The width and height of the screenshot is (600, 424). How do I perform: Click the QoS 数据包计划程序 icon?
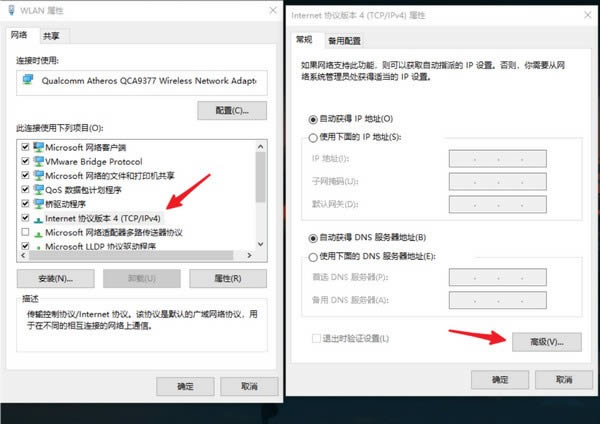pyautogui.click(x=38, y=189)
